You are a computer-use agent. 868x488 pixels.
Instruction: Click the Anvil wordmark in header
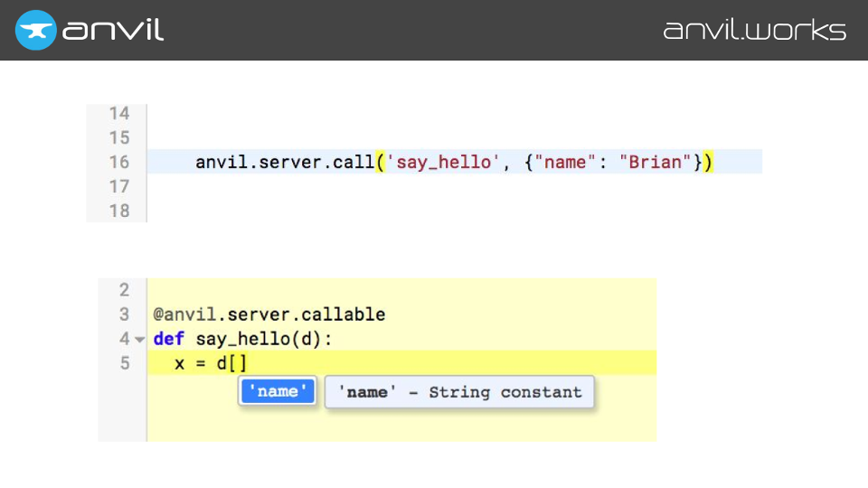click(113, 30)
